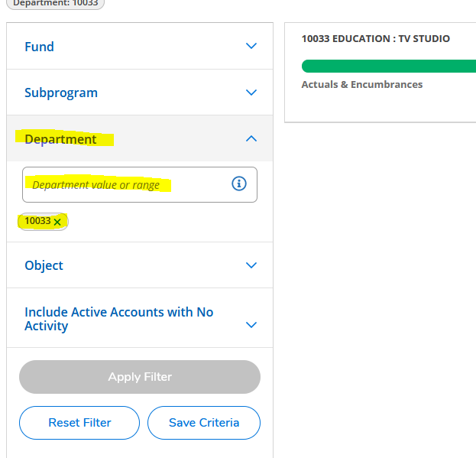
Task: Click the Apply Filter button
Action: (x=140, y=377)
